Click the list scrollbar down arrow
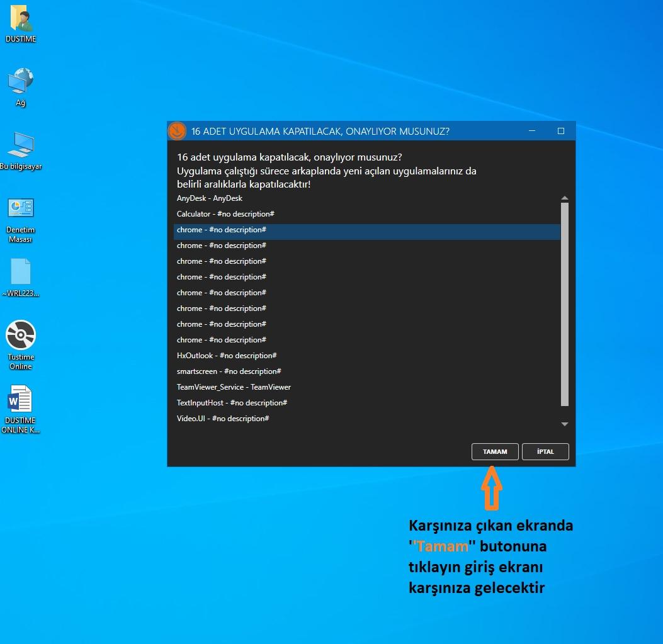Screen dimensions: 663x644 (x=565, y=424)
